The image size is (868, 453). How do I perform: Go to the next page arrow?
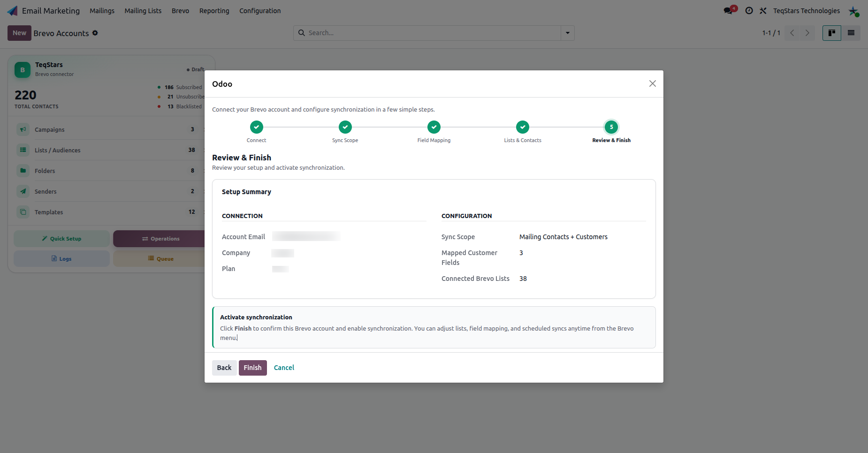coord(807,33)
